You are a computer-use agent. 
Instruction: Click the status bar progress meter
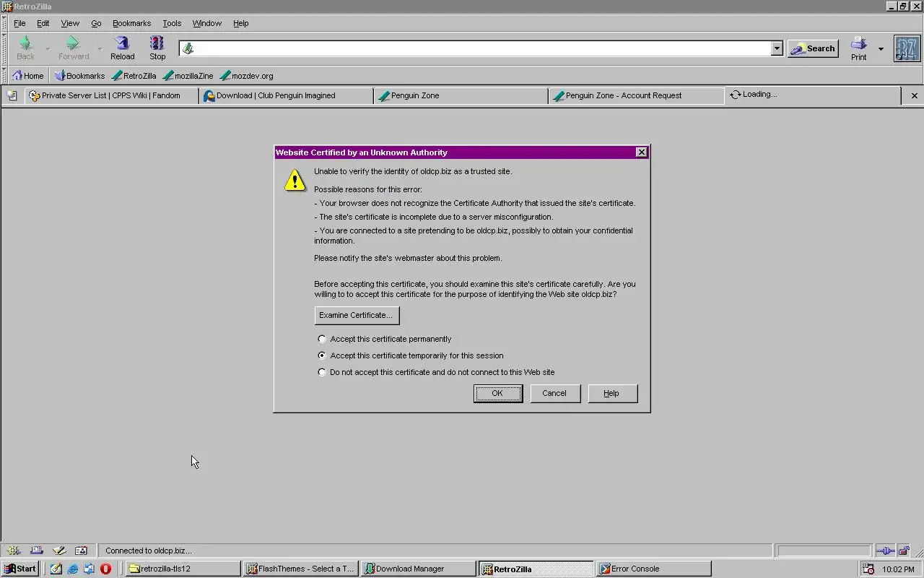pos(824,551)
